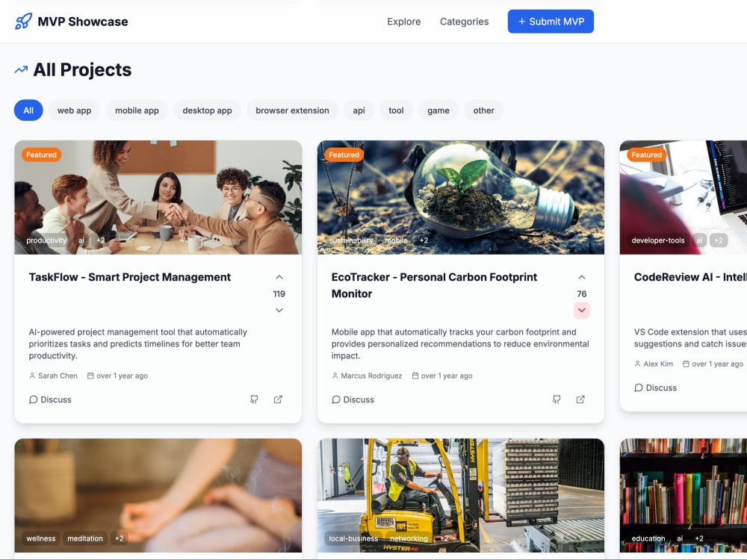Open the TaskFlow - Smart Project Management title
747x560 pixels.
[129, 277]
